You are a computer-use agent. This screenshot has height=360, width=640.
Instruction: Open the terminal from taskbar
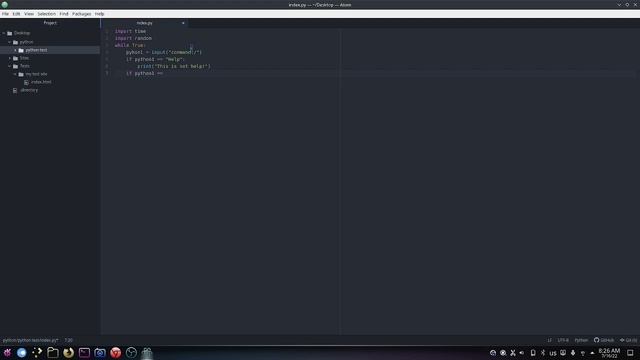(84, 353)
